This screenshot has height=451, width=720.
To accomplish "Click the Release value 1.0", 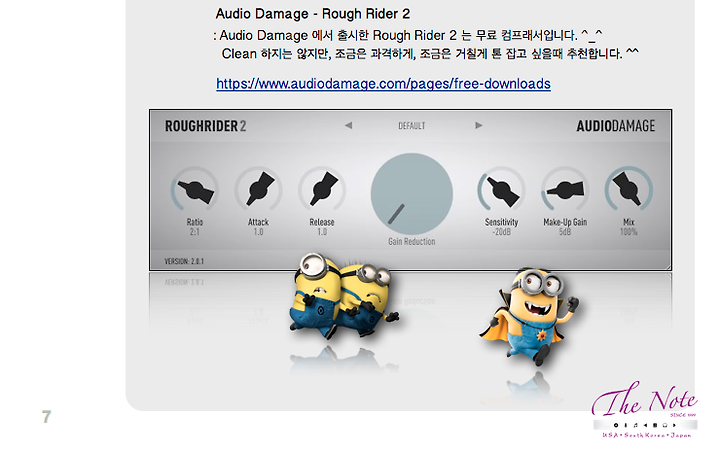I will [x=322, y=232].
